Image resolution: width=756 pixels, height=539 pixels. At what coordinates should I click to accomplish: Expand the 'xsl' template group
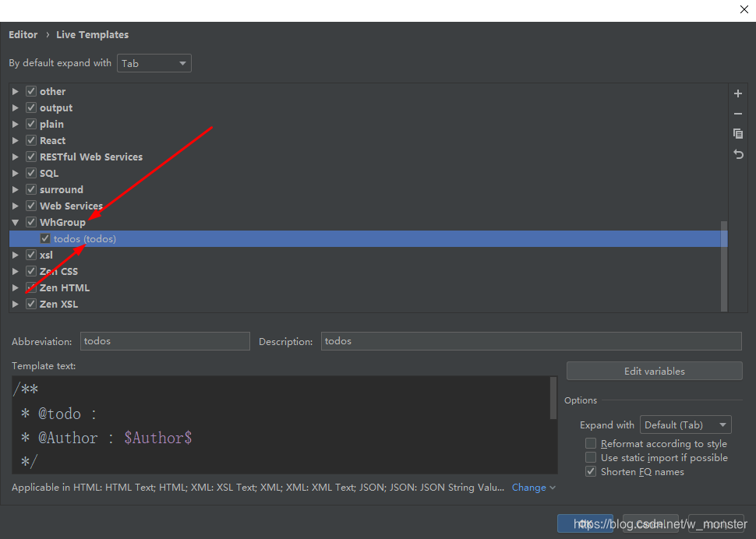pyautogui.click(x=16, y=255)
